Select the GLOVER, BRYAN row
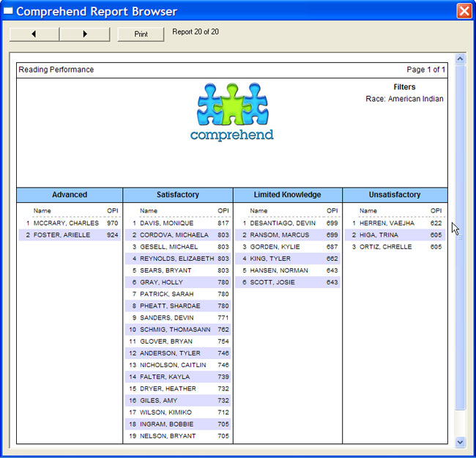Screen dimensions: 476x458 (x=178, y=341)
